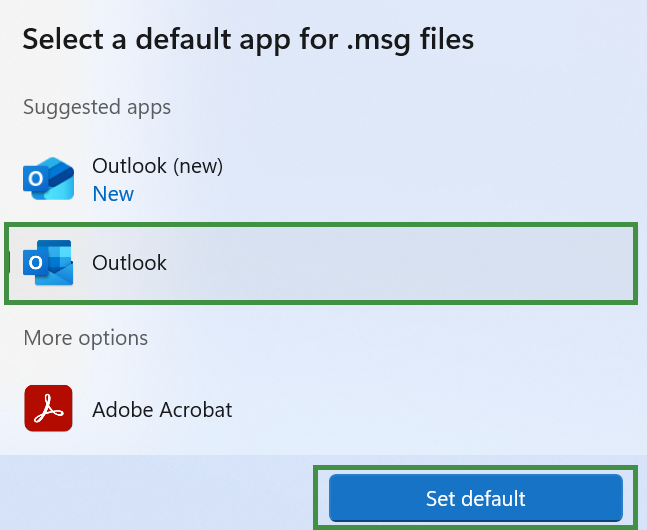Click the blue "New" badge text

click(x=113, y=194)
